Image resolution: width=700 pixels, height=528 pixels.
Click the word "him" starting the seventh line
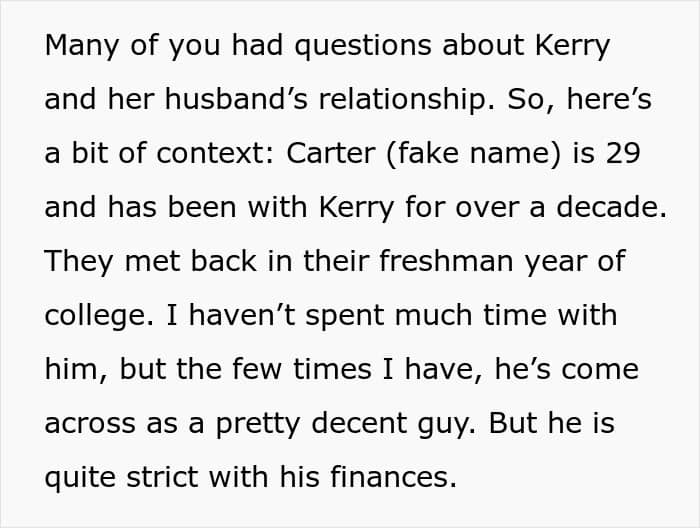tap(71, 369)
